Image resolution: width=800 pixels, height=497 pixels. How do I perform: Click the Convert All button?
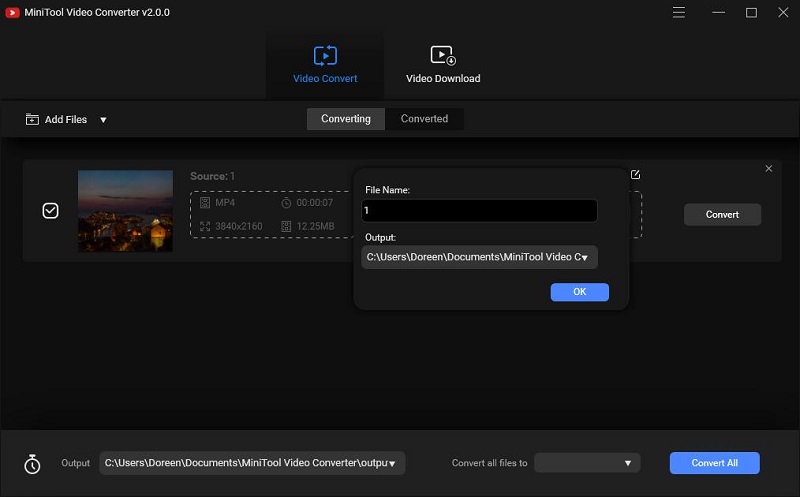click(x=714, y=463)
